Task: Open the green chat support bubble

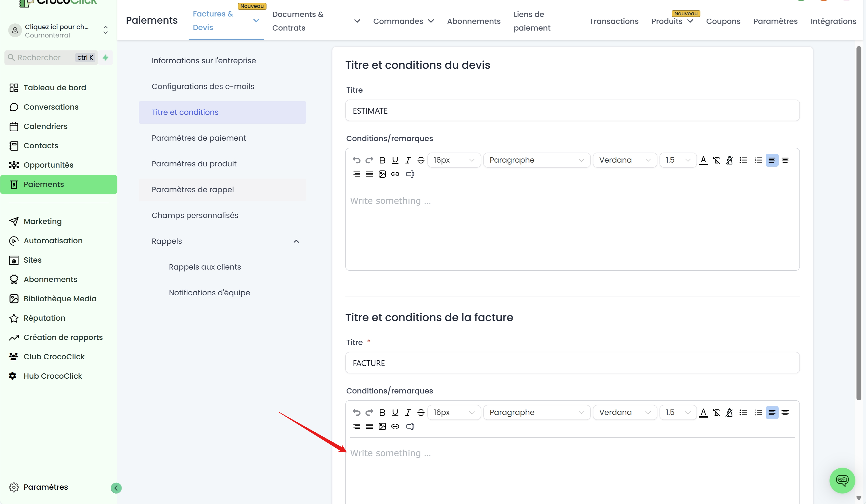Action: pyautogui.click(x=842, y=480)
